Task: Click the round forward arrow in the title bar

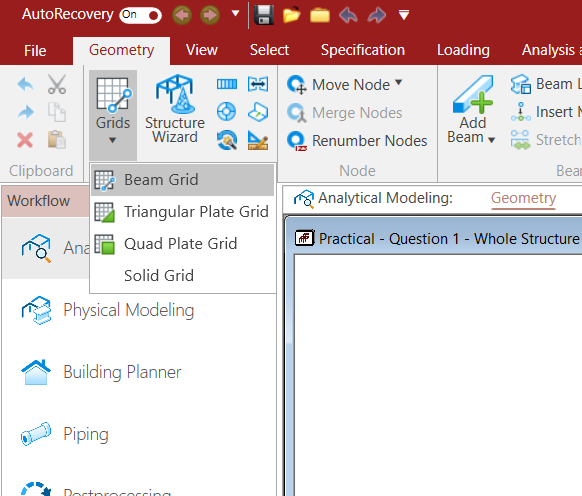Action: pos(210,15)
